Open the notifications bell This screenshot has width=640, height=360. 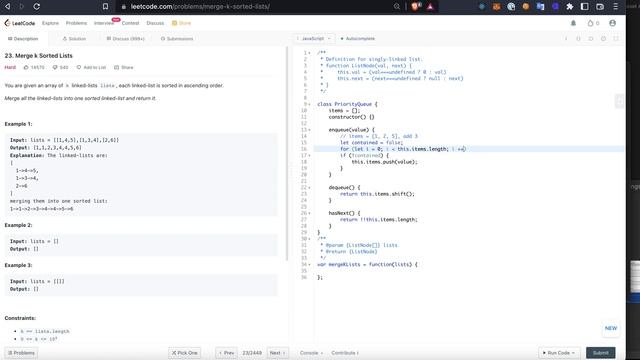[573, 23]
